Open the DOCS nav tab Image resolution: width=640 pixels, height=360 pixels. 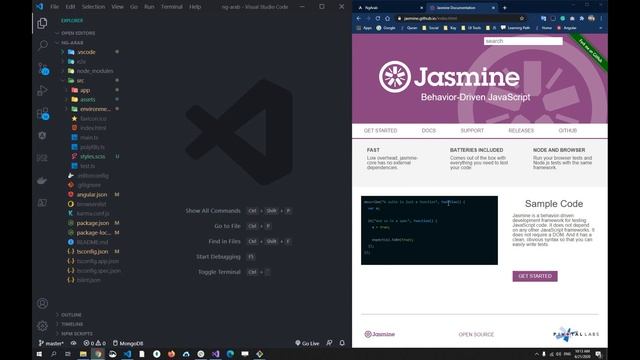(x=429, y=131)
